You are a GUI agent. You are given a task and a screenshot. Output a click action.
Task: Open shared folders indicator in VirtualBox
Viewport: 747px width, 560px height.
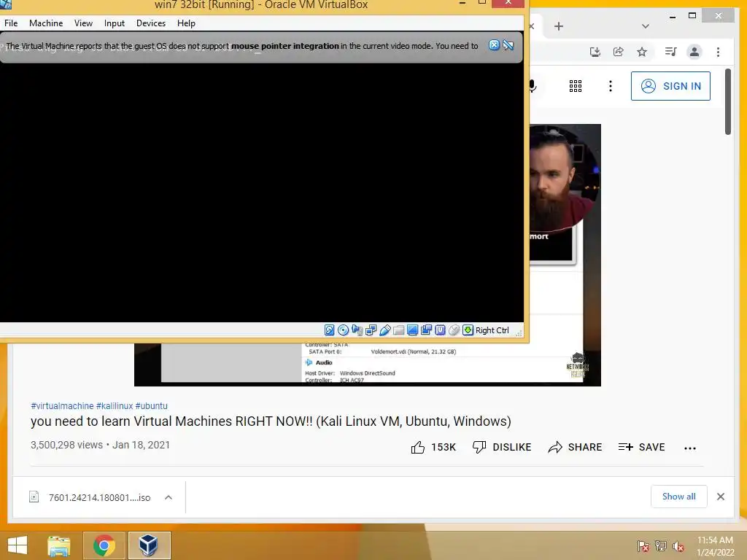pos(399,330)
